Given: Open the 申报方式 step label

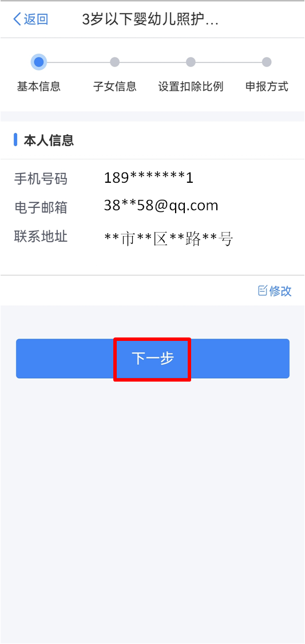Looking at the screenshot, I should coord(267,87).
